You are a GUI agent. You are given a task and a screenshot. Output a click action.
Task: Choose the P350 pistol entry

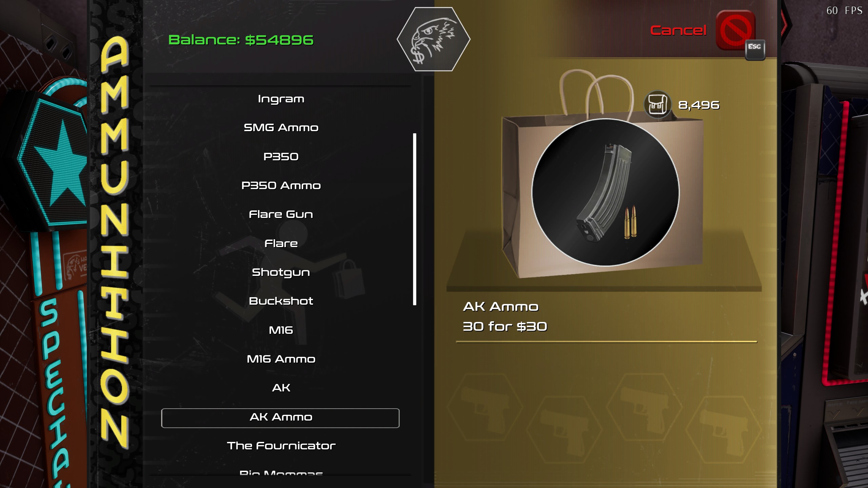tap(281, 157)
